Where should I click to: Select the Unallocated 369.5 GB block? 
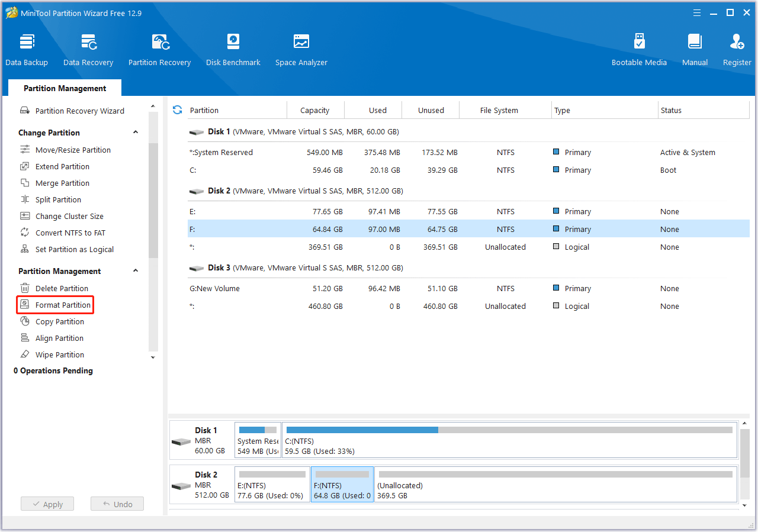(556, 484)
